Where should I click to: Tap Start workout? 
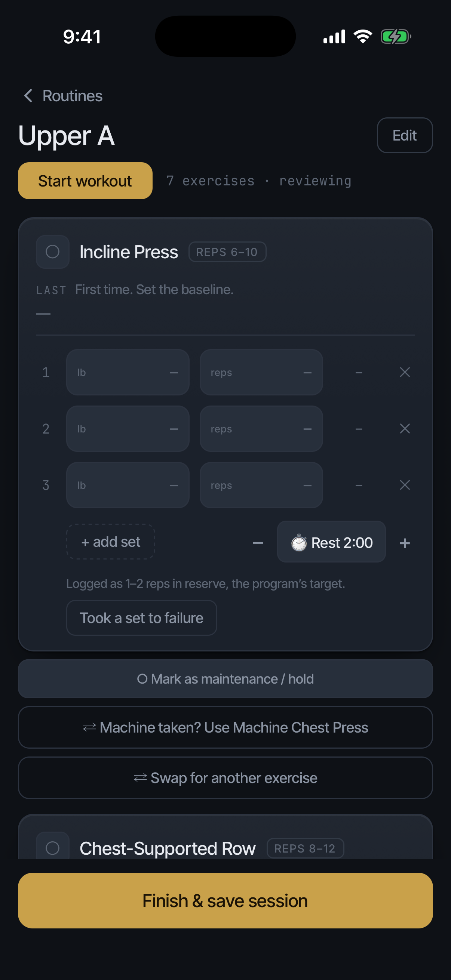[x=85, y=181]
